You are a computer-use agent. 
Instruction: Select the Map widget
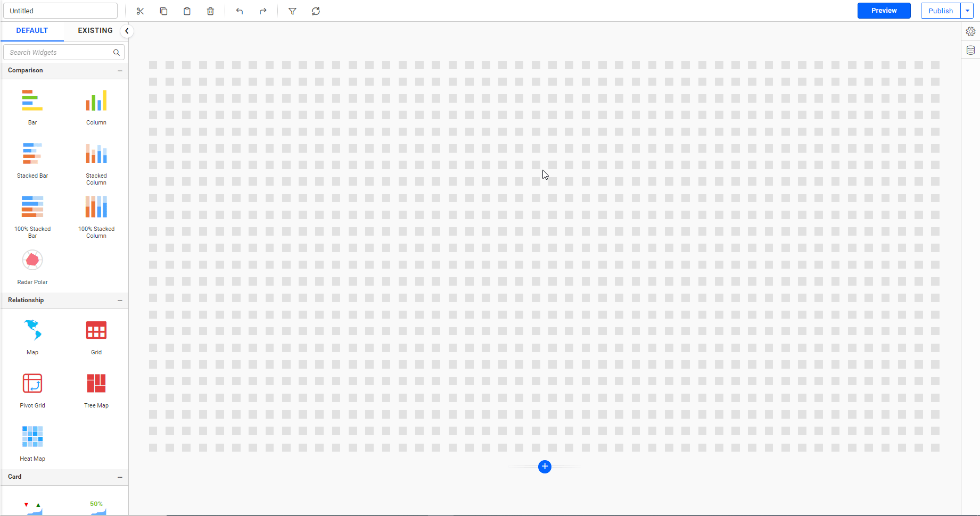(x=32, y=337)
